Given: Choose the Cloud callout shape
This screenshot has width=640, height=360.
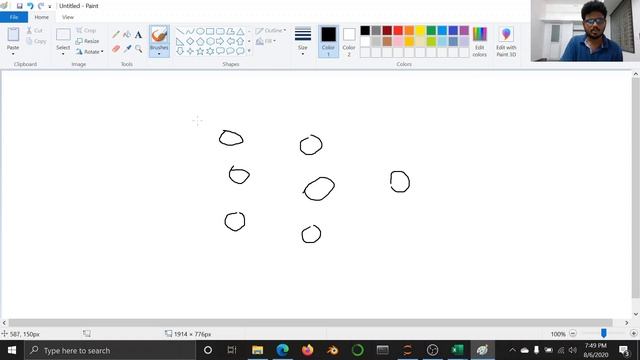Looking at the screenshot, I should (240, 51).
